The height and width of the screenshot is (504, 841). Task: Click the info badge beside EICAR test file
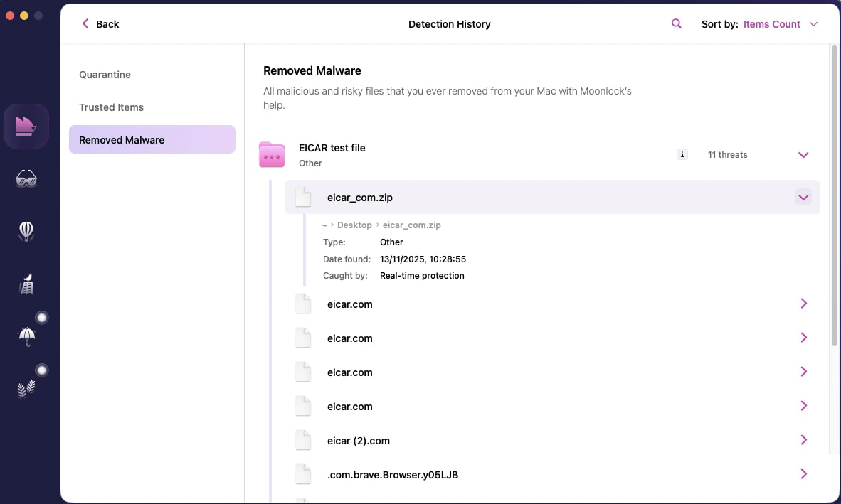point(682,154)
